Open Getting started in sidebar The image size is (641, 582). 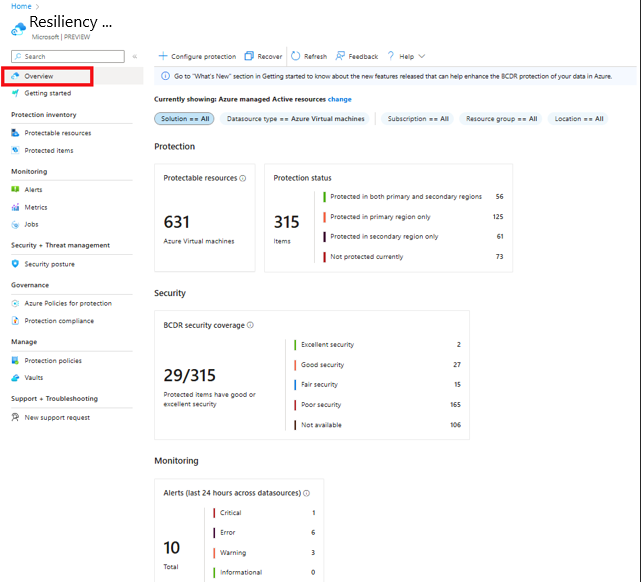(47, 93)
